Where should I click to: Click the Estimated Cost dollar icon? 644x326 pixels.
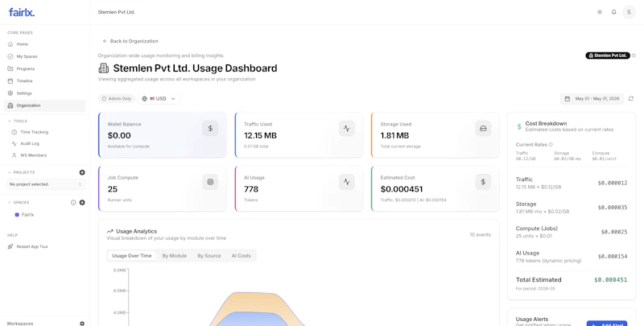483,182
